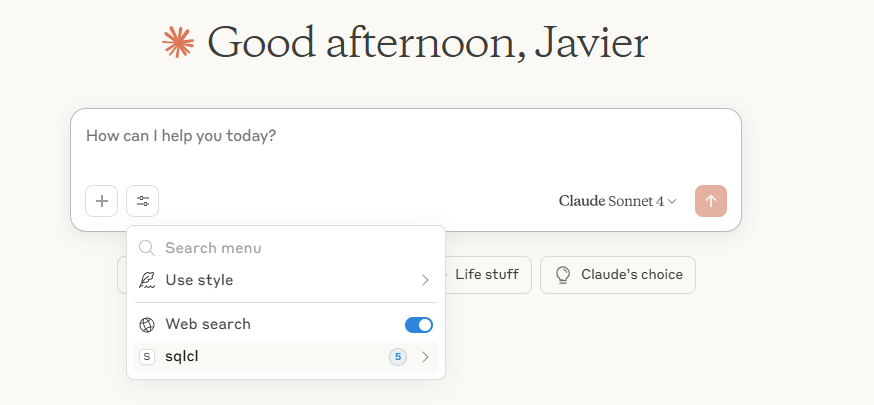The width and height of the screenshot is (874, 405).
Task: Click the Web search globe icon
Action: click(x=147, y=325)
